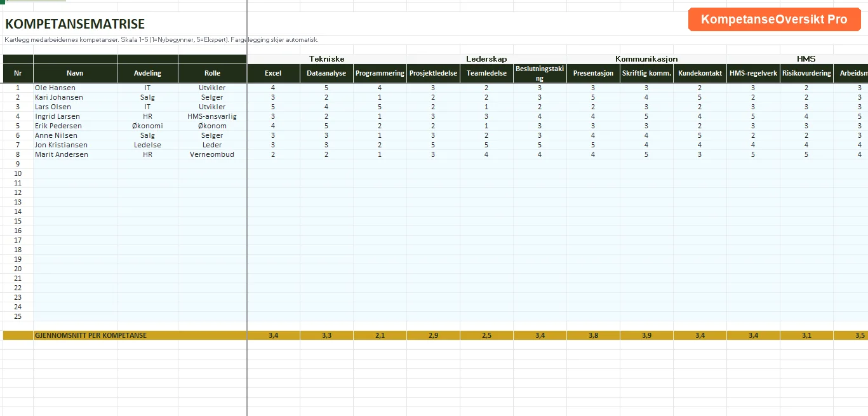Image resolution: width=868 pixels, height=416 pixels.
Task: Select the name cell Erik Pedersen
Action: tap(75, 126)
